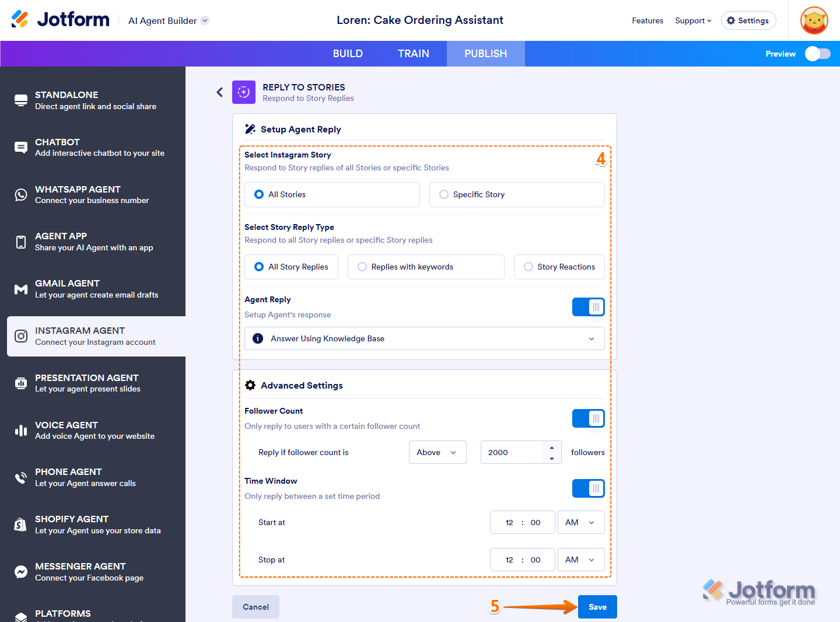This screenshot has height=622, width=840.
Task: Click the Reply to Stories purple icon
Action: pos(244,92)
